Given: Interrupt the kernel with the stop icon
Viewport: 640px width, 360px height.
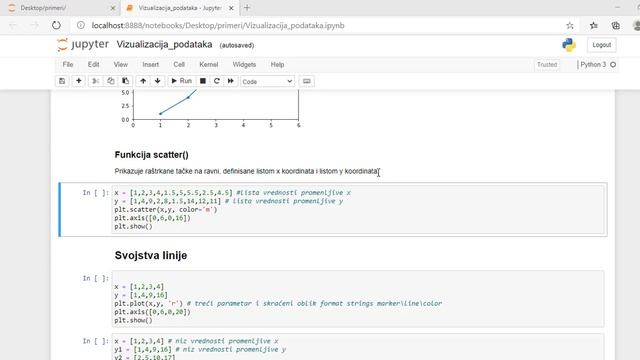Looking at the screenshot, I should point(202,81).
